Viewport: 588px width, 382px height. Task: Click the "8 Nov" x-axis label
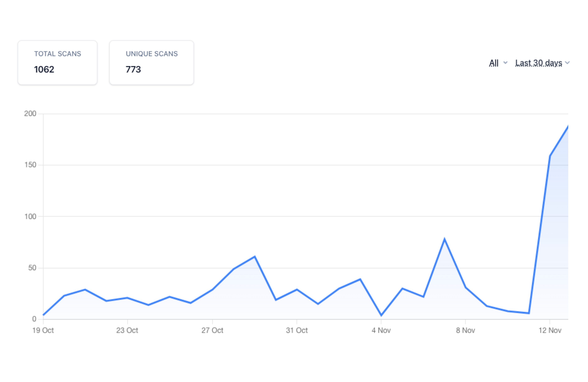(x=465, y=330)
